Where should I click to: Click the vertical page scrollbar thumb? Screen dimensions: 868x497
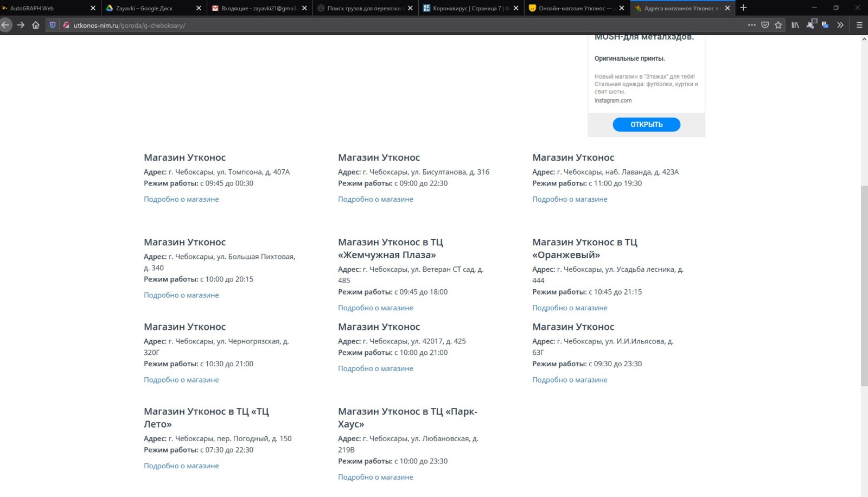click(864, 285)
